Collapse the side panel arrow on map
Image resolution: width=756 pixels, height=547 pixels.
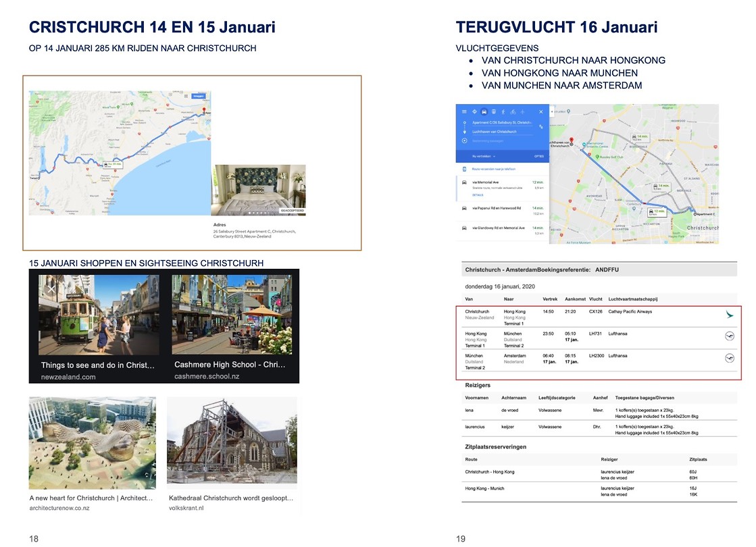pyautogui.click(x=551, y=111)
